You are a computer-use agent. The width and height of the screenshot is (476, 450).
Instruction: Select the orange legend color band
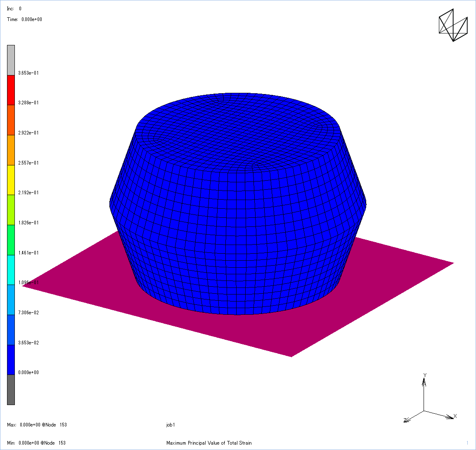pyautogui.click(x=11, y=150)
